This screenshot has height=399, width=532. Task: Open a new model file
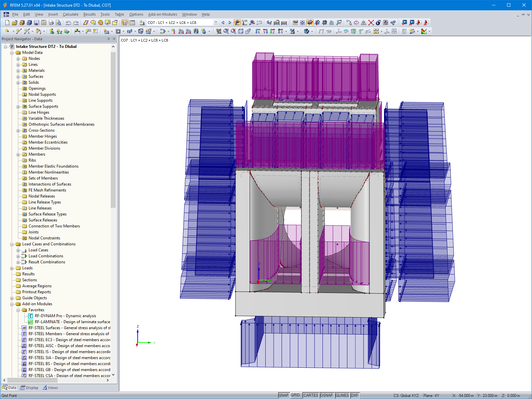7,23
